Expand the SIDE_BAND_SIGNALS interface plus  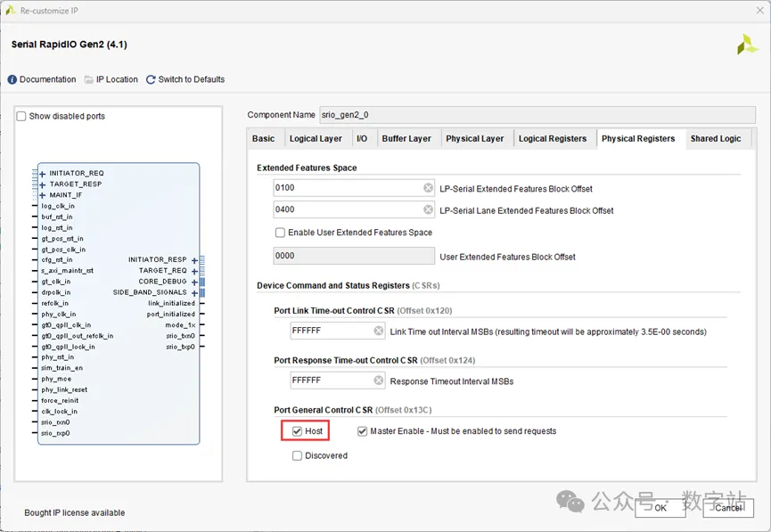[194, 292]
